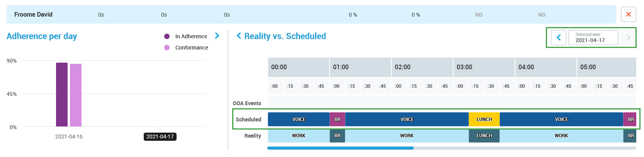
Task: Toggle In Adherence legend series
Action: [167, 36]
